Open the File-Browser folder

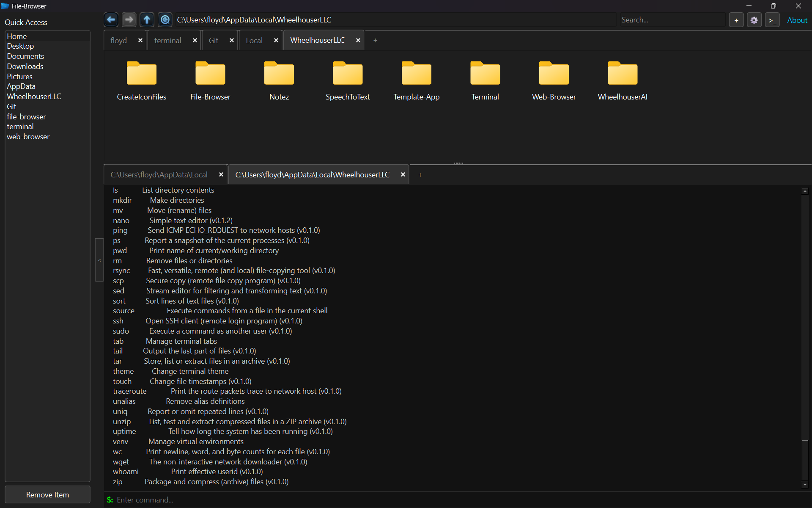click(x=210, y=81)
